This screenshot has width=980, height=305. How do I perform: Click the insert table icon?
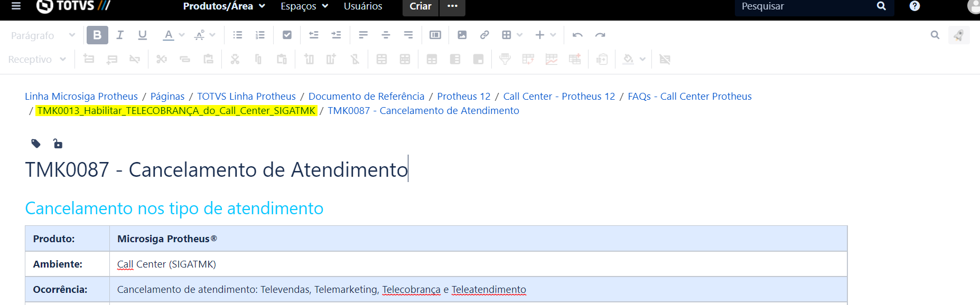(x=507, y=35)
